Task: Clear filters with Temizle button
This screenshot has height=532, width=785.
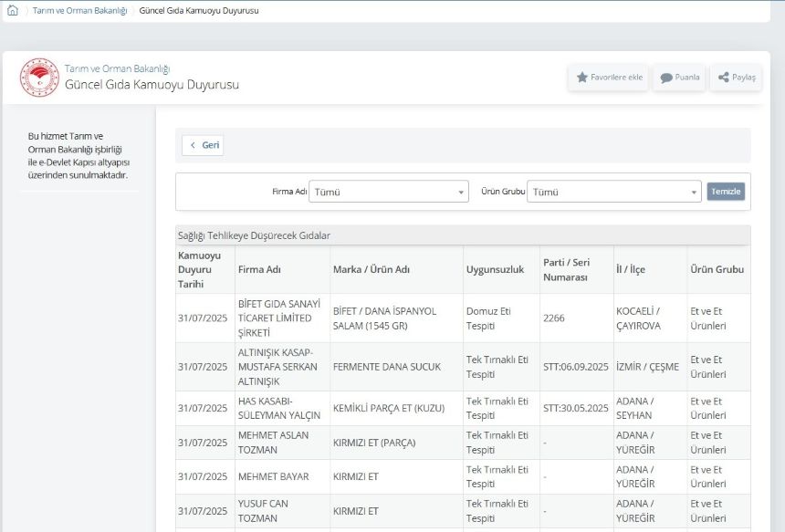Action: click(x=726, y=192)
